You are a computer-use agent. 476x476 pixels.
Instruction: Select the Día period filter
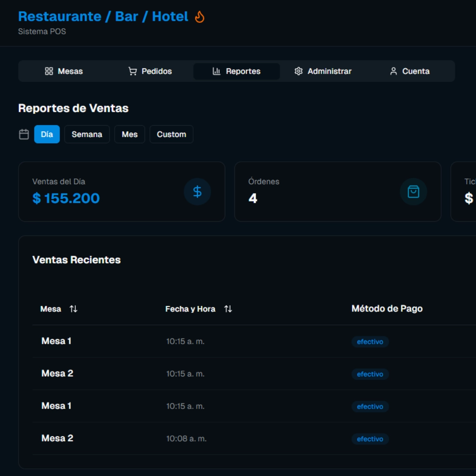coord(47,134)
